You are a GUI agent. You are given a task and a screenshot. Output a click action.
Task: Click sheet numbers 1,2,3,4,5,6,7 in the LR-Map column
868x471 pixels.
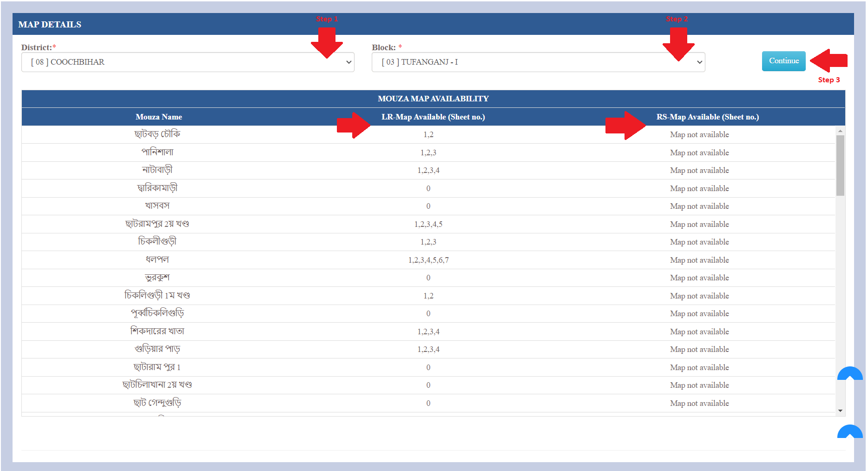point(428,260)
